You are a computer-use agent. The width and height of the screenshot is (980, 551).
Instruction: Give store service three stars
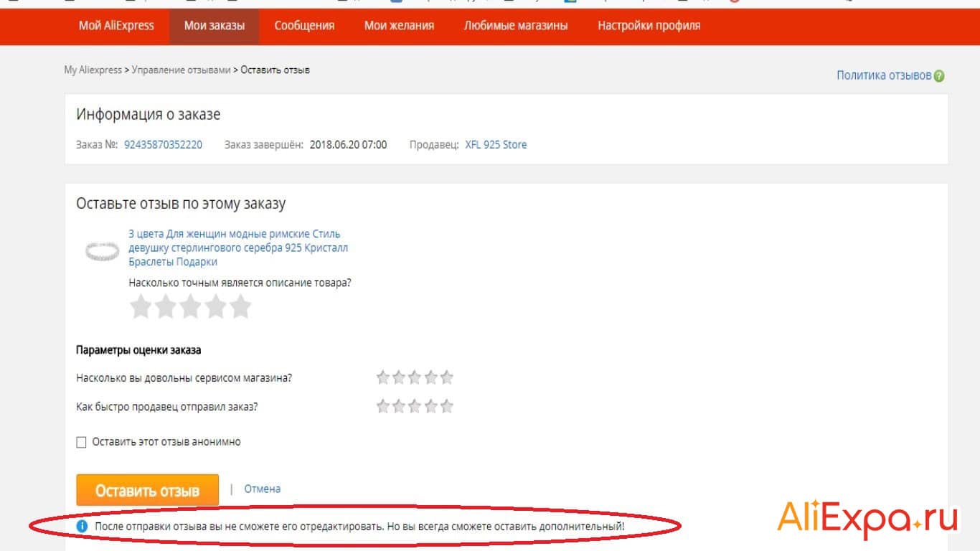[x=415, y=377]
